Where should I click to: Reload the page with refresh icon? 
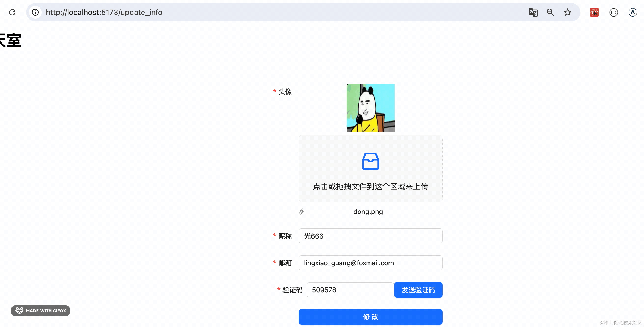pos(12,12)
